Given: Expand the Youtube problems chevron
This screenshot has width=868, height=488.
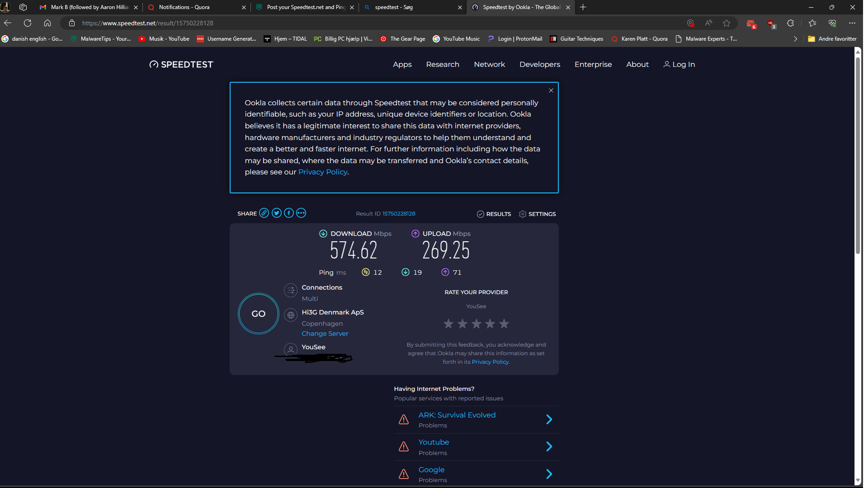Looking at the screenshot, I should click(549, 446).
